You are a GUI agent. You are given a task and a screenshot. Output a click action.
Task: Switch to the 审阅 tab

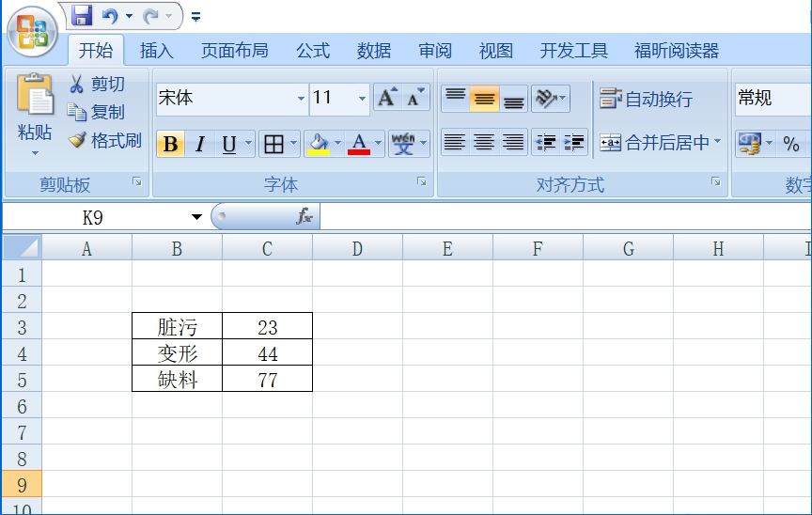pyautogui.click(x=435, y=51)
